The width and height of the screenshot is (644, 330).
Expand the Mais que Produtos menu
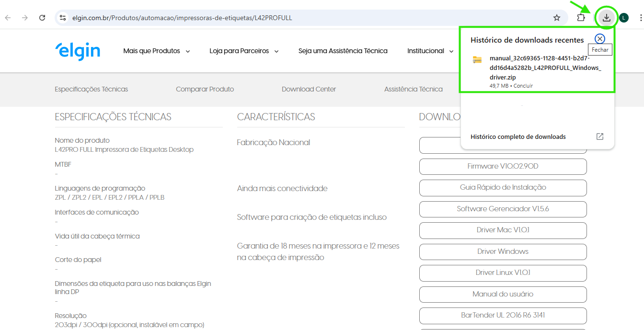[156, 51]
